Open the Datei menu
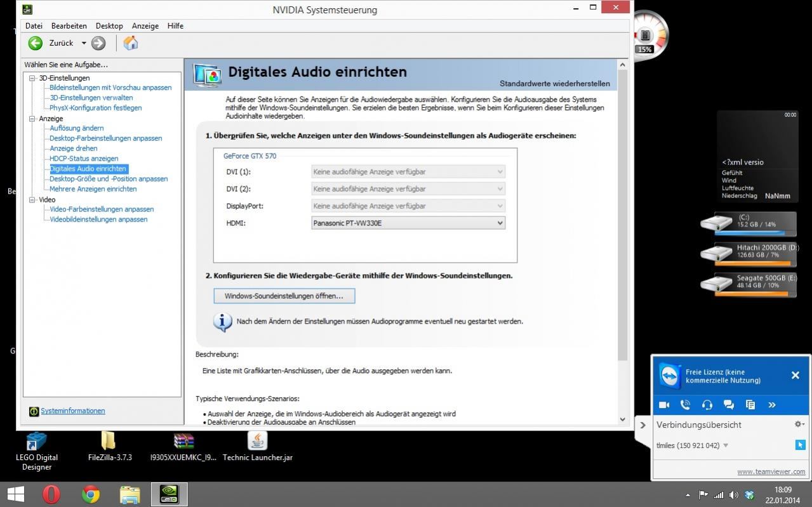Image resolution: width=812 pixels, height=507 pixels. (34, 26)
